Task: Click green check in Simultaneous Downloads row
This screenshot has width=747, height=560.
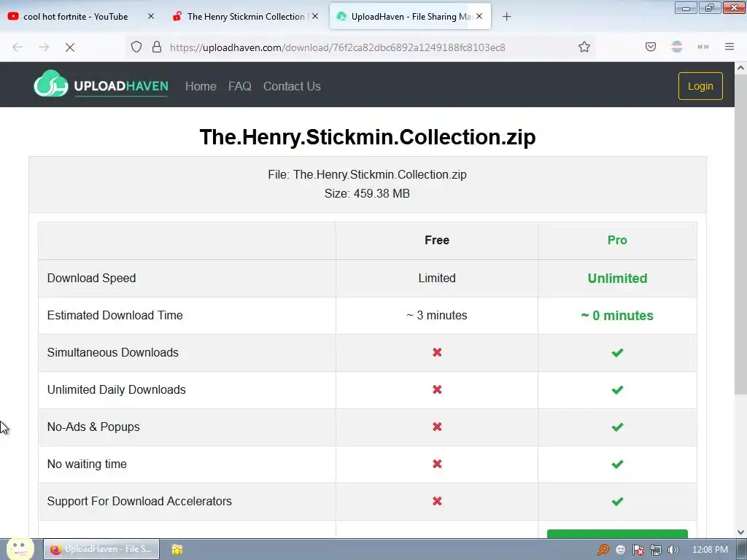Action: (617, 352)
